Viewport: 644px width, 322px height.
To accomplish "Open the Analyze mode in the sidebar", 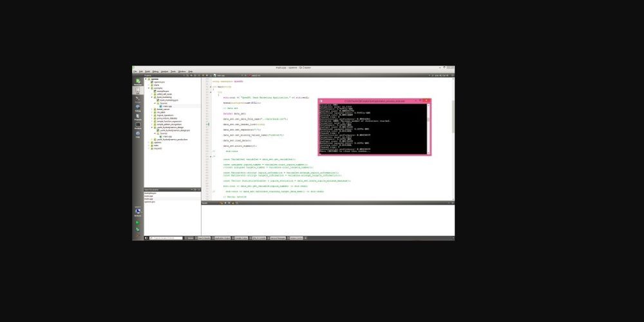I will [138, 126].
